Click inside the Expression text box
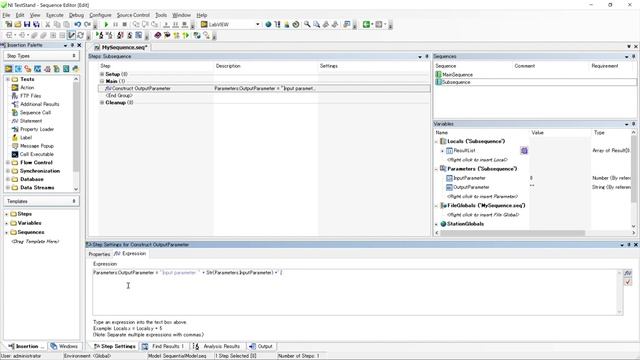Viewport: 640px width, 360px height. coord(355,292)
